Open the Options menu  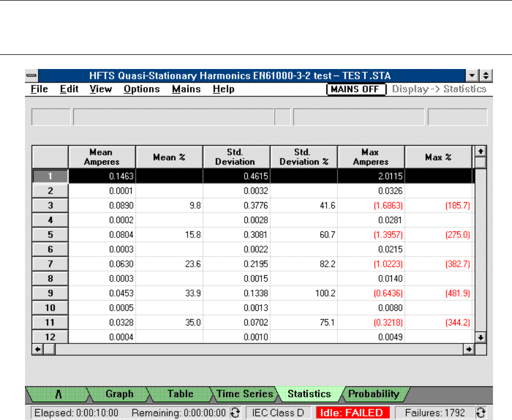click(141, 89)
